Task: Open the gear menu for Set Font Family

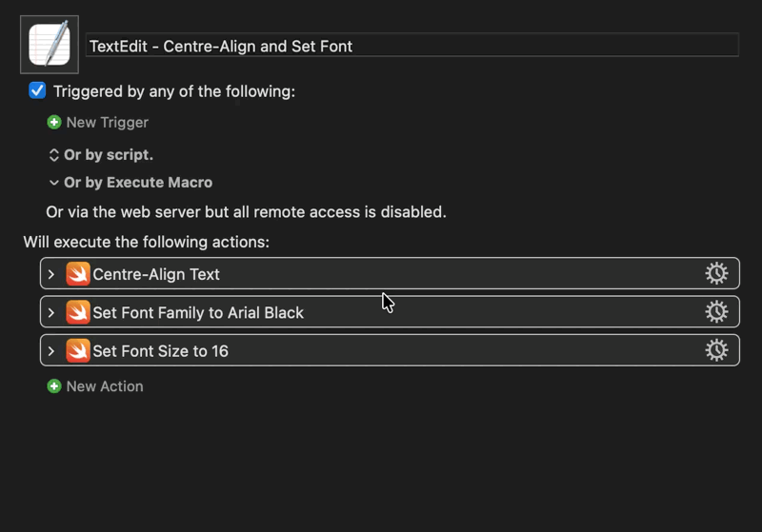Action: [x=717, y=311]
